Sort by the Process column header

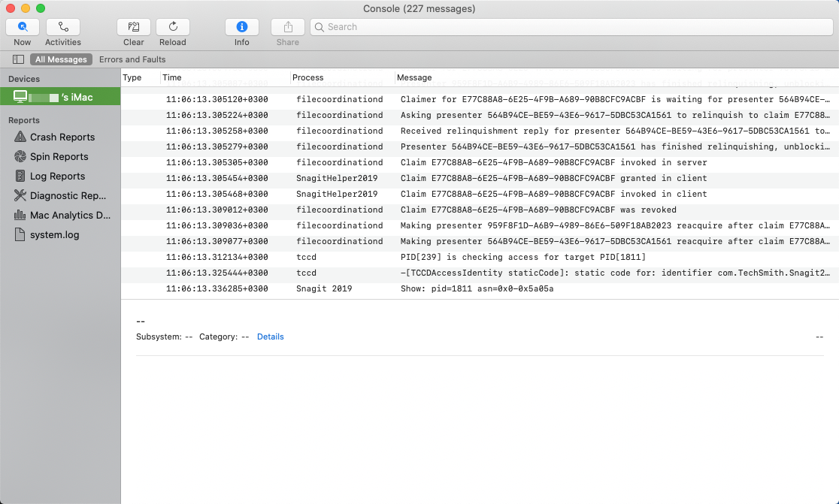308,77
